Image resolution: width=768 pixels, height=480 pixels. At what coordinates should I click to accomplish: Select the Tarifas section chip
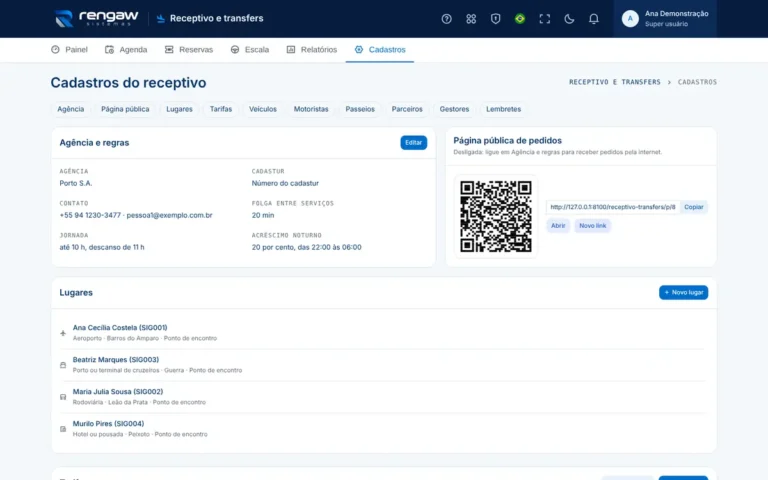[221, 109]
